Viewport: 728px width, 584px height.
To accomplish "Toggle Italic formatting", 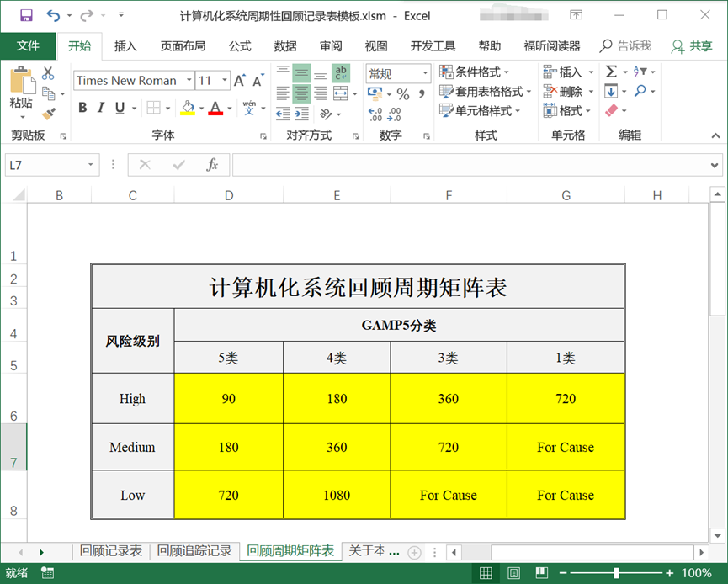I will (102, 108).
